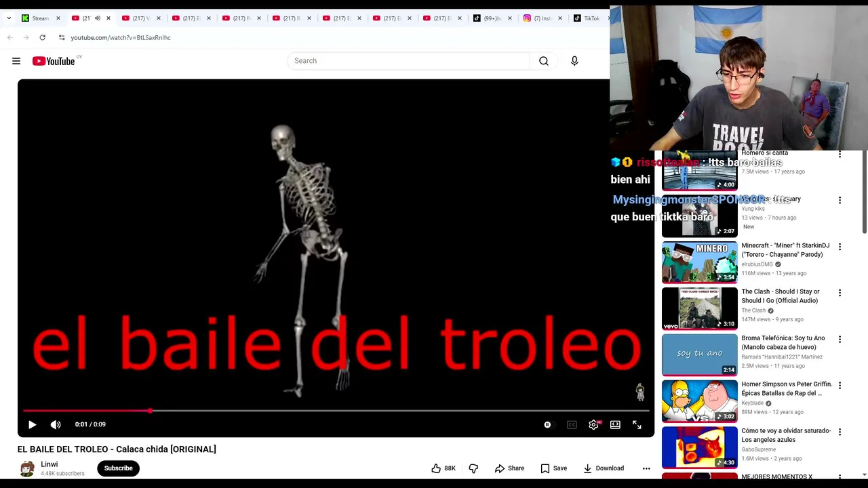Play the video
868x488 pixels.
coord(32,424)
